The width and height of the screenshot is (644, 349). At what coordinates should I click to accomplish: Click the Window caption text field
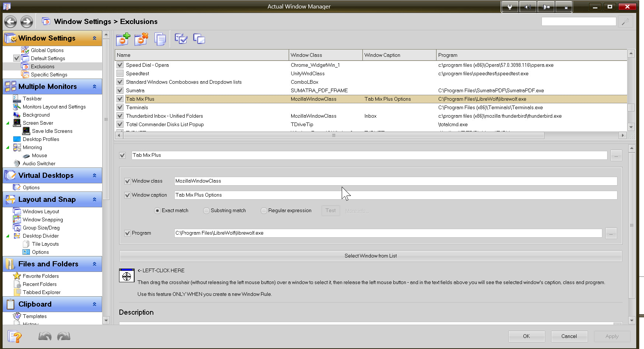tap(396, 195)
